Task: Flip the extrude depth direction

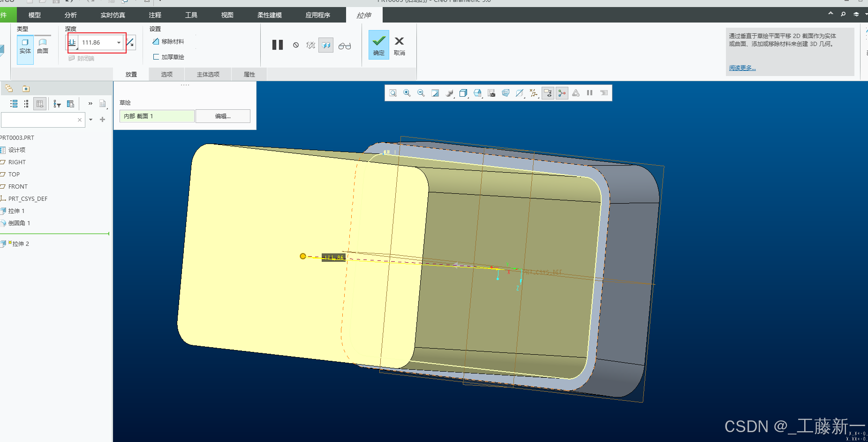Action: point(130,43)
